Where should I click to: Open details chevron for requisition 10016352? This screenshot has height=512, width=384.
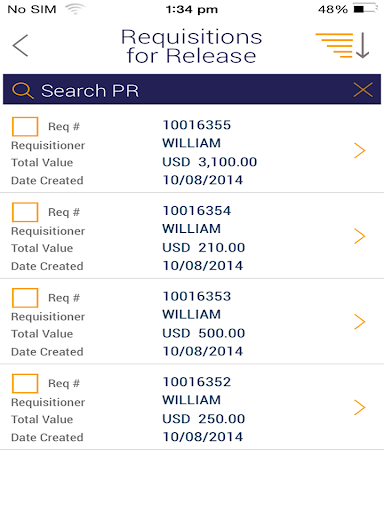point(360,407)
